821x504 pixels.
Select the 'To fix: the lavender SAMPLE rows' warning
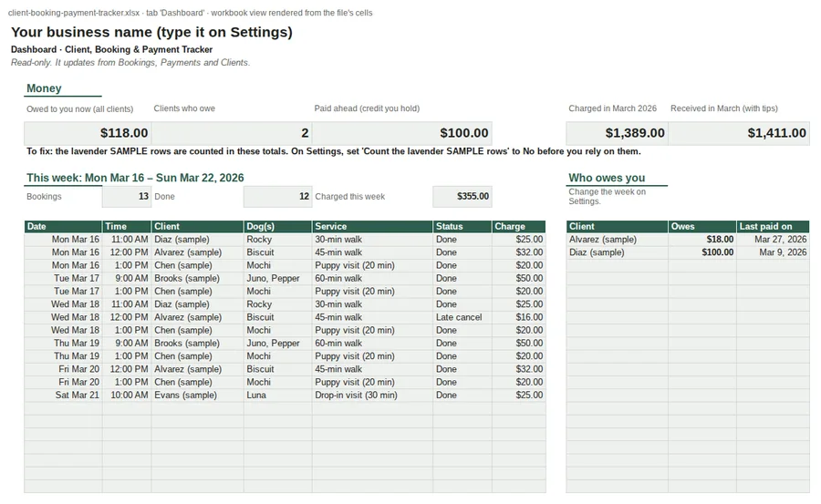pyautogui.click(x=334, y=151)
